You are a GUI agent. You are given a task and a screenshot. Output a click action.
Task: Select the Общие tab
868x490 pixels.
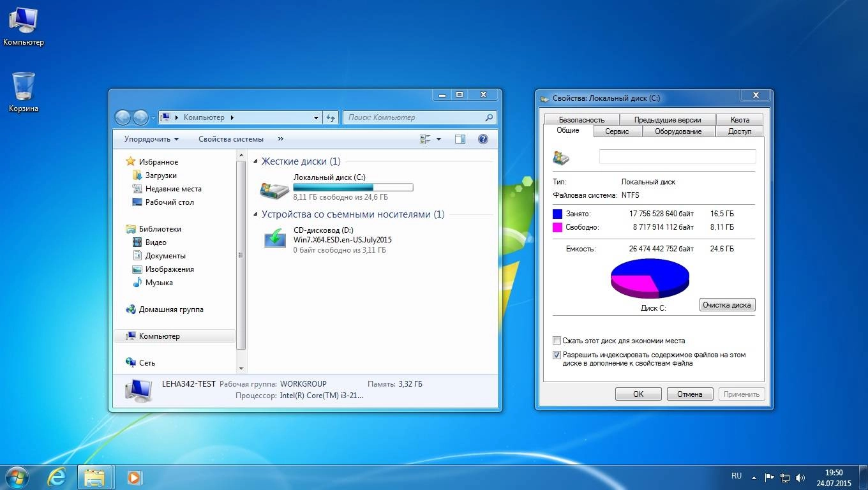click(x=568, y=130)
